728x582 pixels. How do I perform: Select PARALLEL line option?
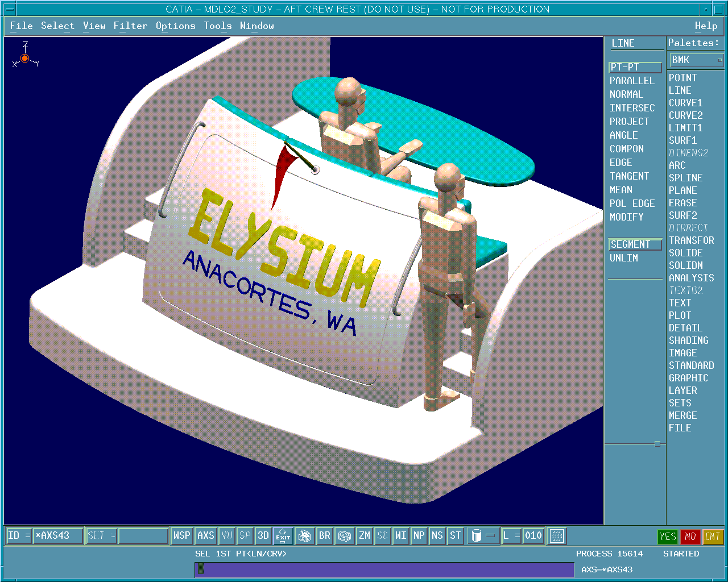tap(632, 81)
